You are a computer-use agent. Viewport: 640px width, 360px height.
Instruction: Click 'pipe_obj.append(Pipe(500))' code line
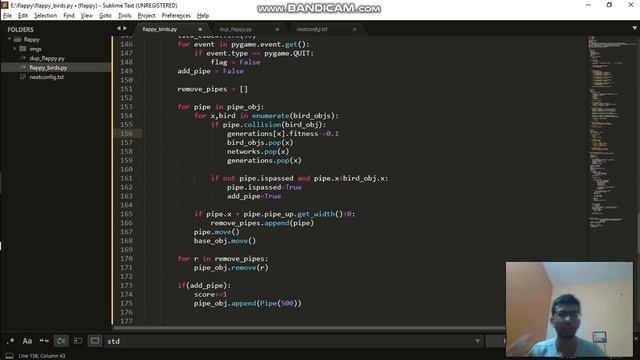pos(248,303)
